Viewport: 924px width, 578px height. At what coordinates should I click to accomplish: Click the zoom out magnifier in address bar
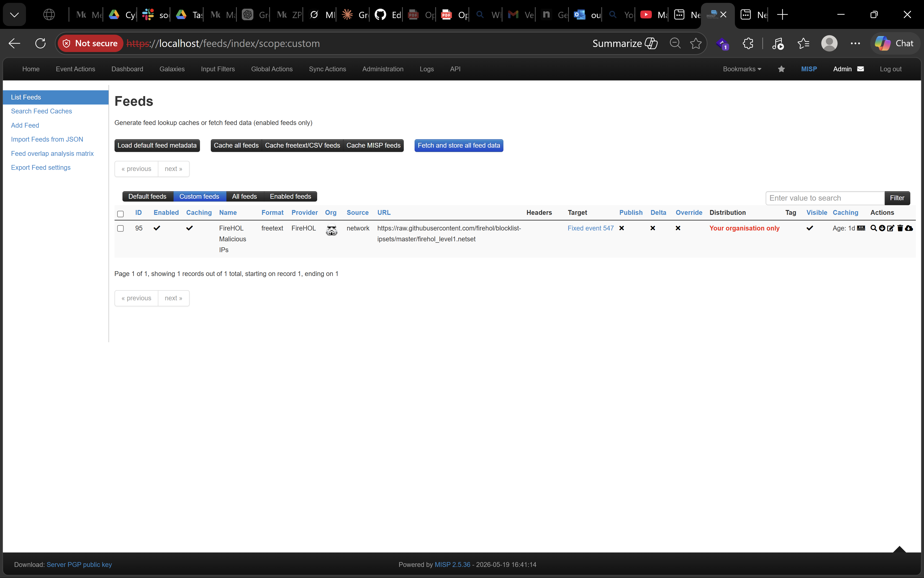(x=675, y=43)
